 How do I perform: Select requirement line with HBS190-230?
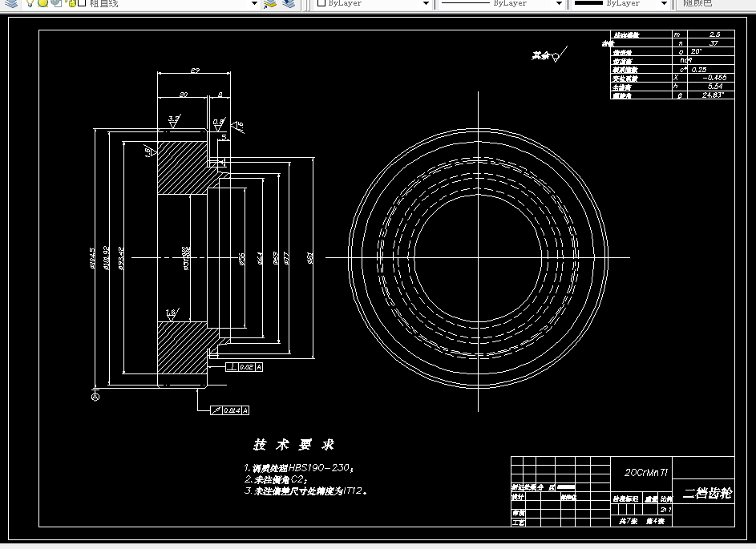click(299, 467)
